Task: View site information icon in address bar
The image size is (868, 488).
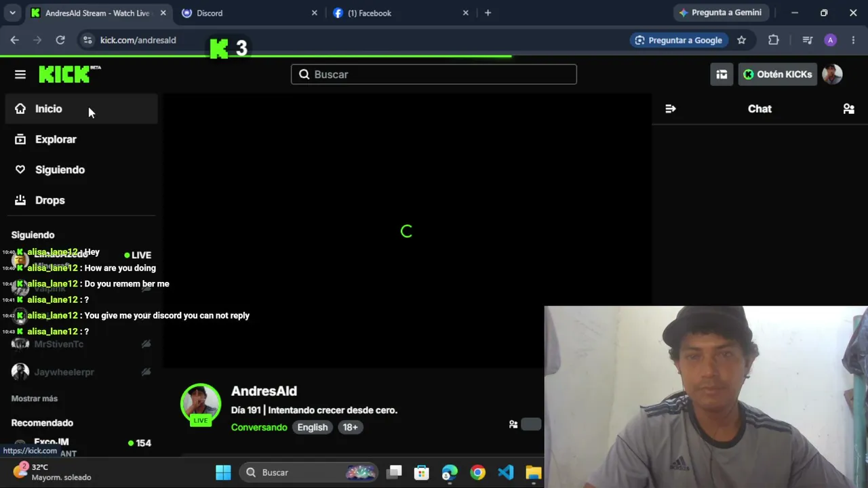Action: (x=87, y=40)
